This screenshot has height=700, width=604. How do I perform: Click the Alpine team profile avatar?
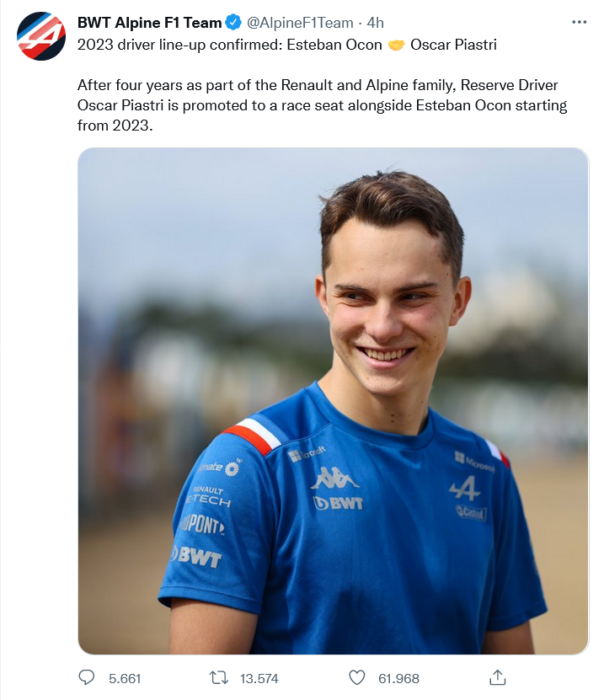[x=40, y=35]
